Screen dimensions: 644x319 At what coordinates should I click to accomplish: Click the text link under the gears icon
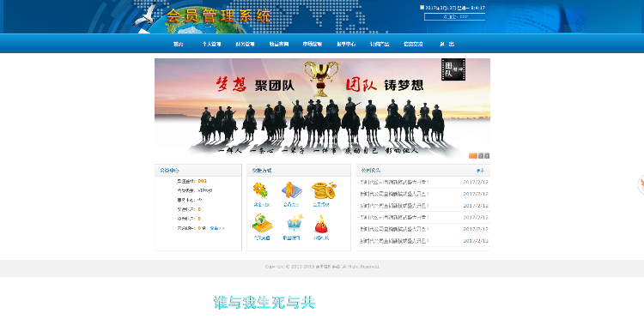(x=261, y=204)
